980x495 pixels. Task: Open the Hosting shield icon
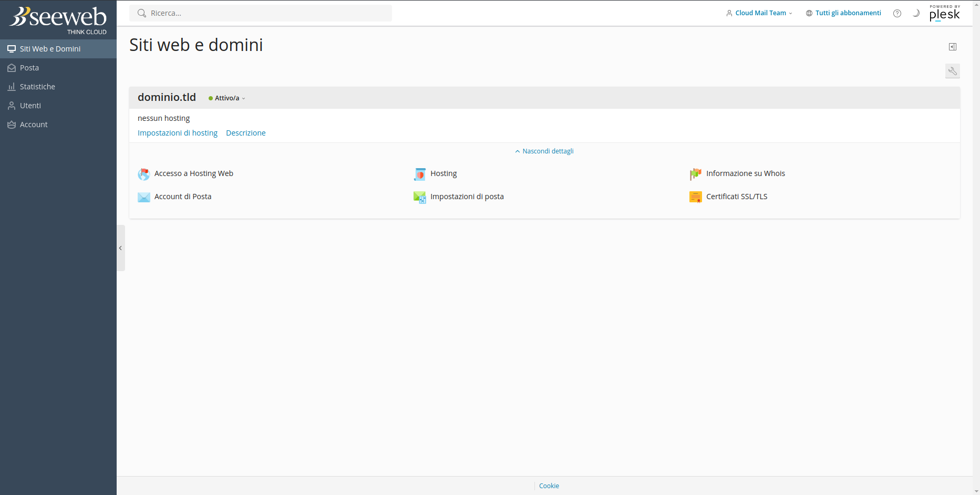[419, 174]
